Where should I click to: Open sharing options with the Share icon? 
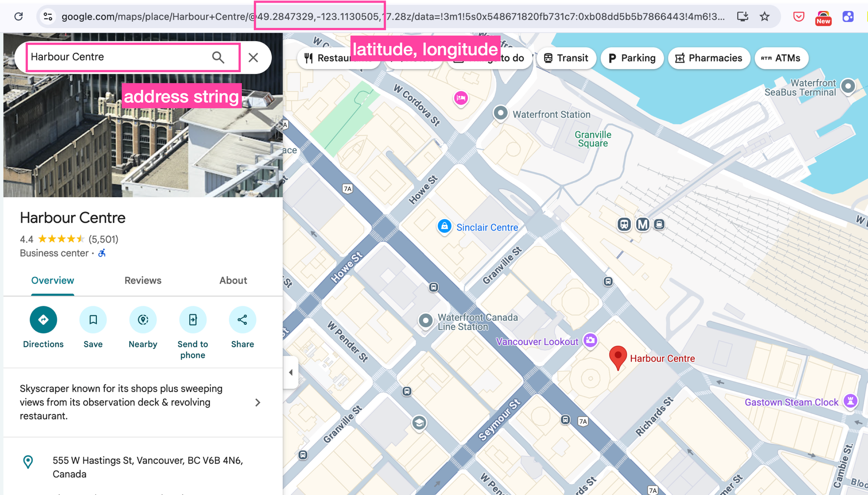pyautogui.click(x=242, y=320)
